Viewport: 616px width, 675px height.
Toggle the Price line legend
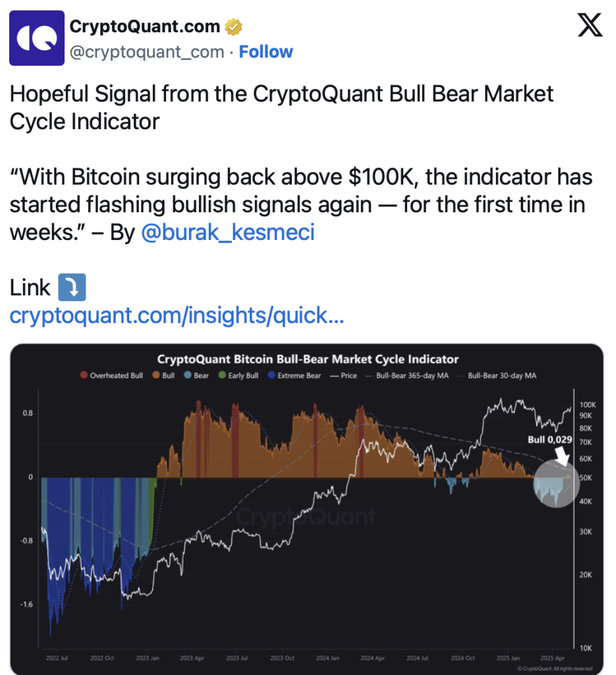click(x=343, y=375)
